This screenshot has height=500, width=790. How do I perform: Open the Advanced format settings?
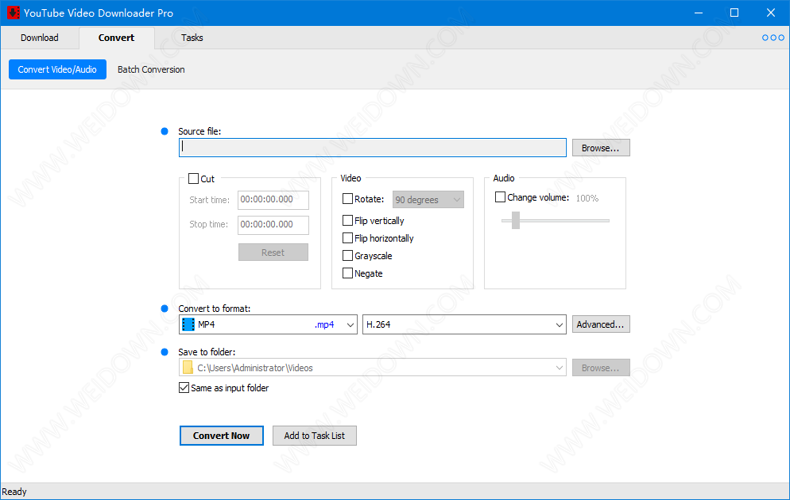pyautogui.click(x=601, y=324)
